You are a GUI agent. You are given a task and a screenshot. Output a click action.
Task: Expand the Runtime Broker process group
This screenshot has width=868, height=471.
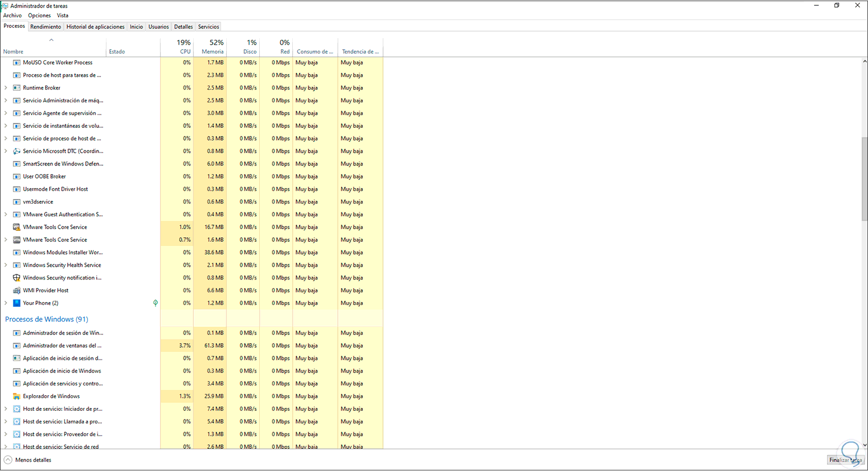tap(6, 88)
